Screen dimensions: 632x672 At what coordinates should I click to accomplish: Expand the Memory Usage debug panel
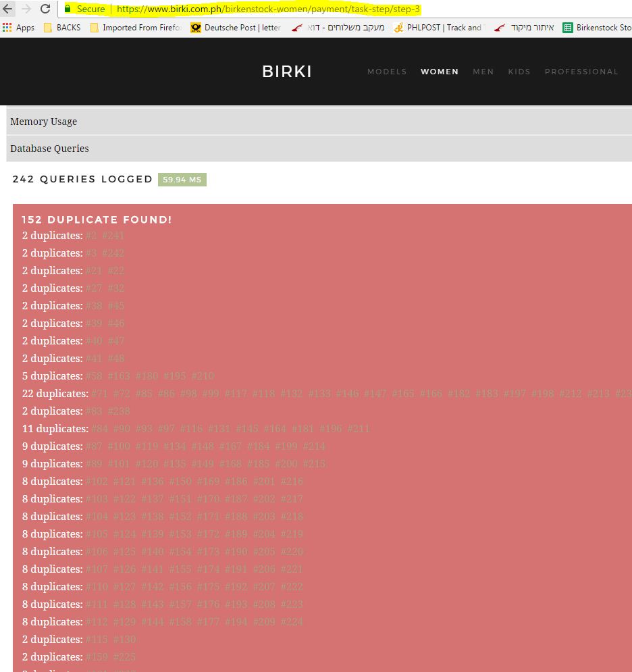319,122
